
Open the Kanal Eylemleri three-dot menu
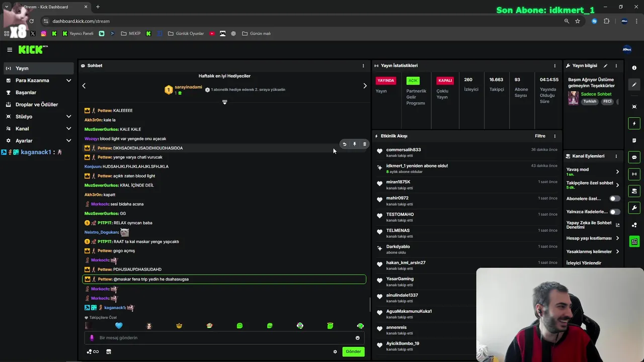tap(616, 156)
